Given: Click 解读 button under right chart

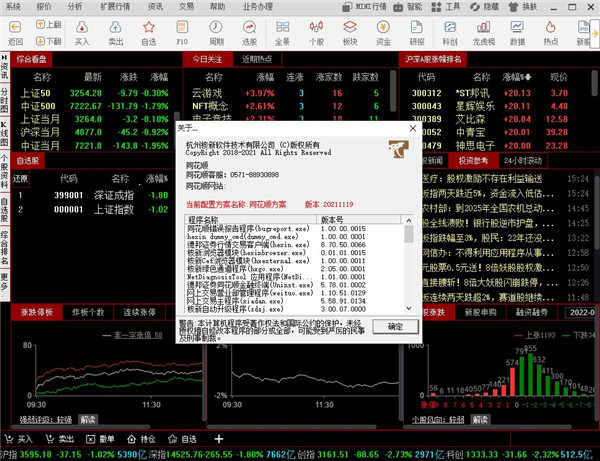Looking at the screenshot, I should click(x=480, y=420).
